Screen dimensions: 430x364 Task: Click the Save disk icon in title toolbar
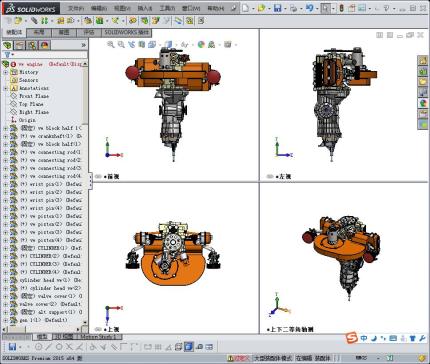278,8
